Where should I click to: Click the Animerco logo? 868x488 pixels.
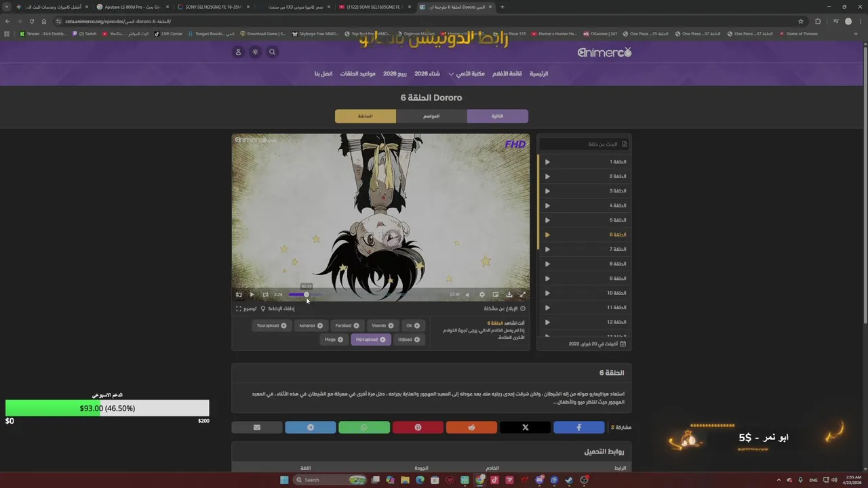point(604,52)
